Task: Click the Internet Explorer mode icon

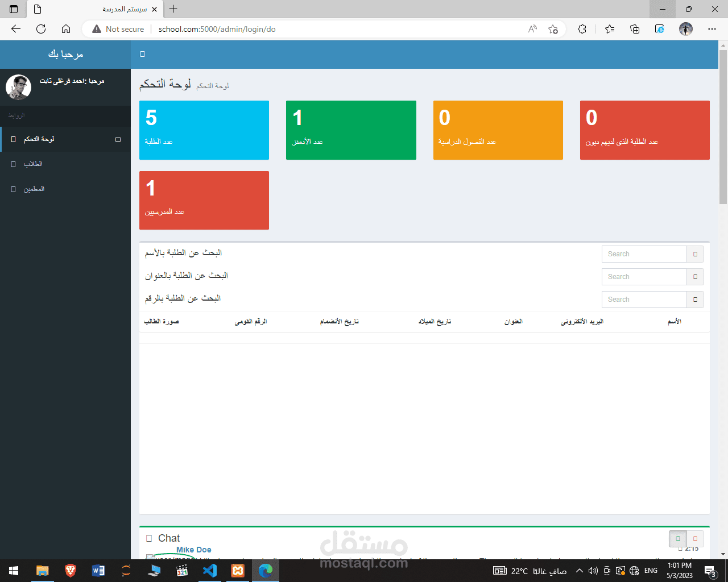Action: click(x=660, y=29)
